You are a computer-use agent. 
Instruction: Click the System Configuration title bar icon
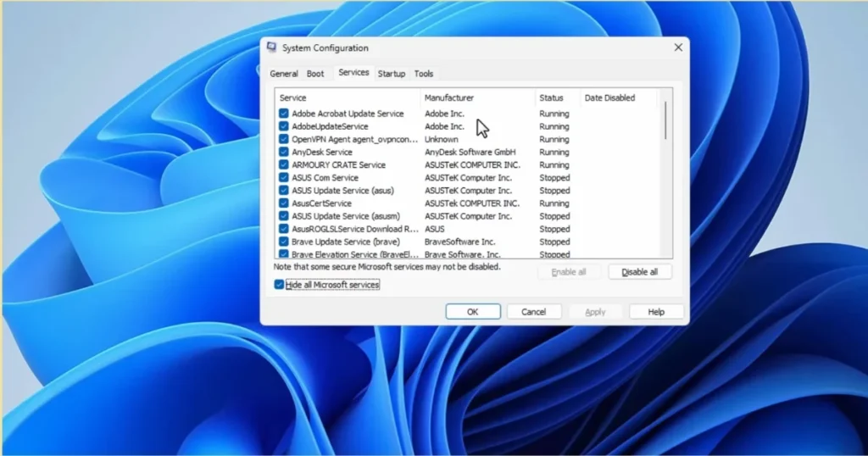271,47
